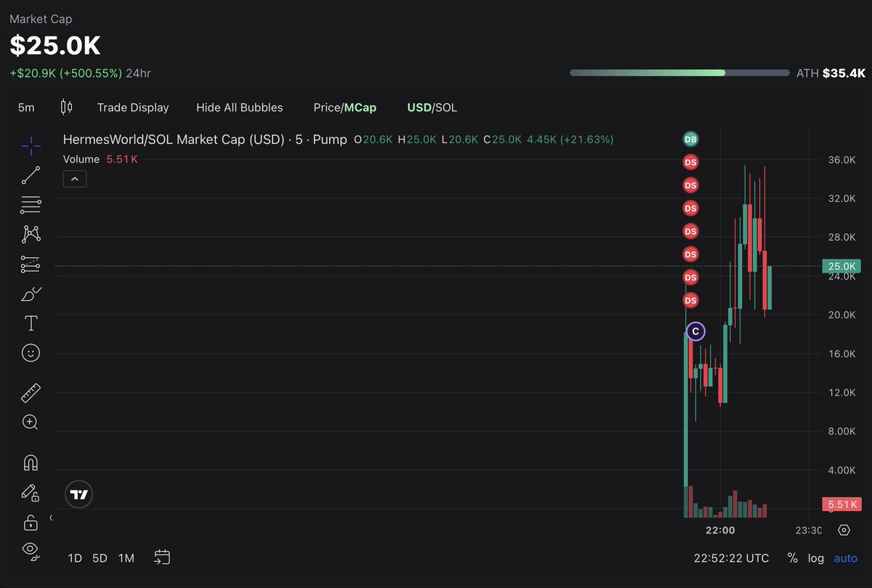Image resolution: width=872 pixels, height=588 pixels.
Task: Toggle percent scale
Action: (792, 558)
